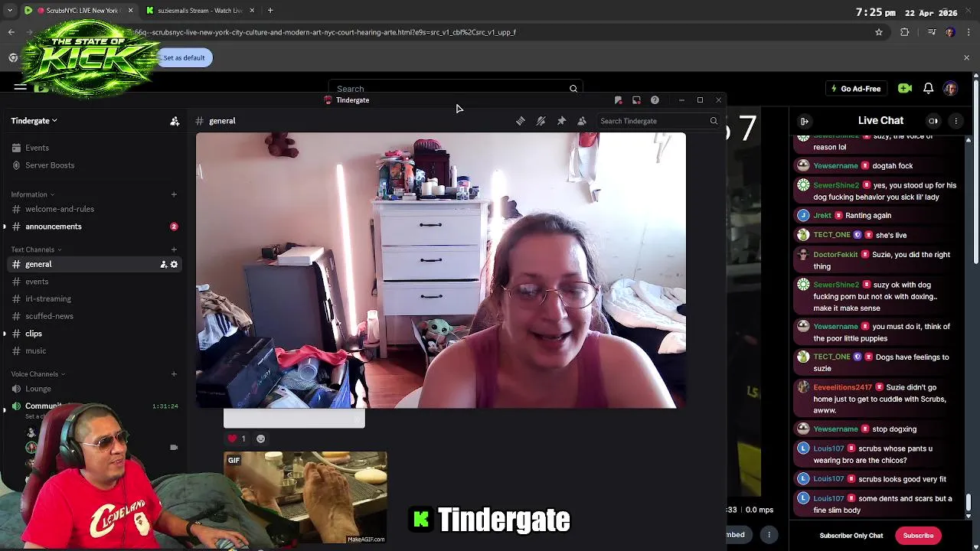Screen dimensions: 980x551
Task: Bookmark this page with star icon
Action: tap(879, 32)
